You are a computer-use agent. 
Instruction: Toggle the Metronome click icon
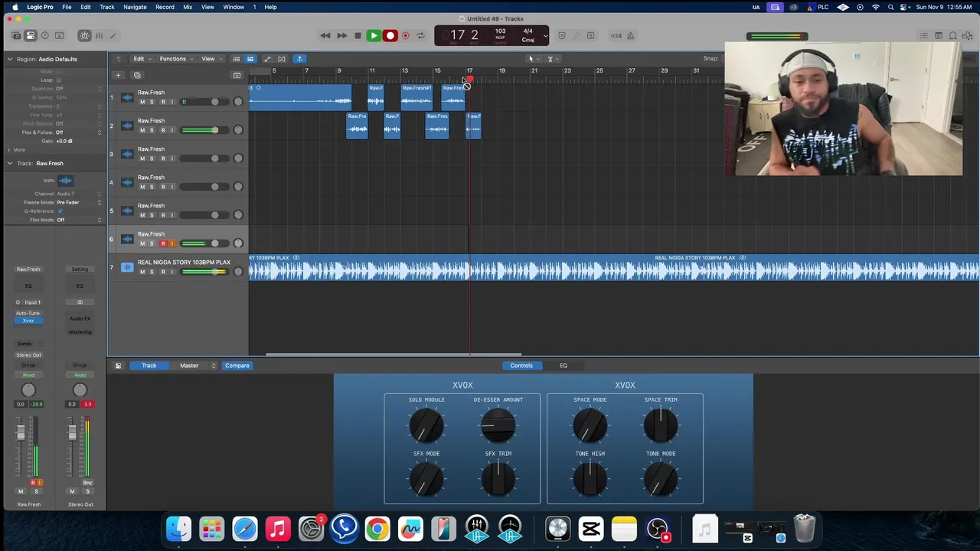(632, 35)
